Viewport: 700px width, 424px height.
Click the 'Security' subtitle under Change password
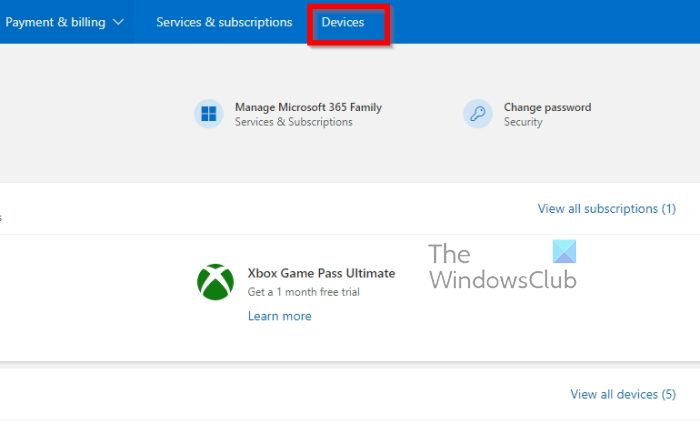tap(523, 122)
